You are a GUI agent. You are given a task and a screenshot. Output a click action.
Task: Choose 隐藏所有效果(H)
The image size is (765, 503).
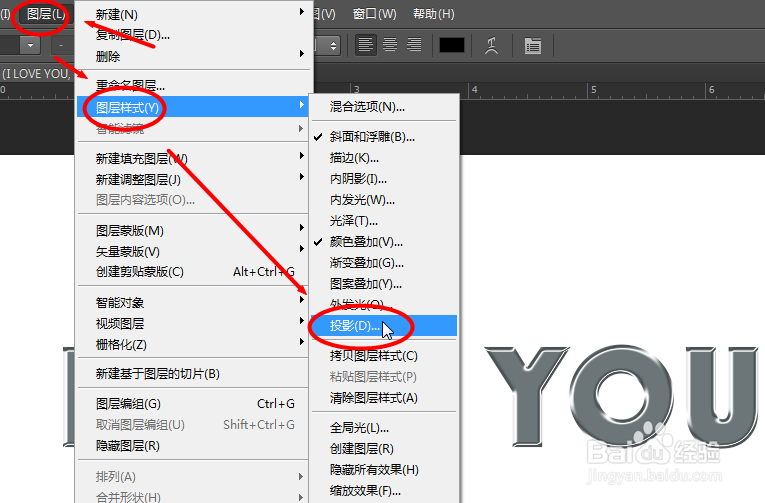click(x=384, y=470)
